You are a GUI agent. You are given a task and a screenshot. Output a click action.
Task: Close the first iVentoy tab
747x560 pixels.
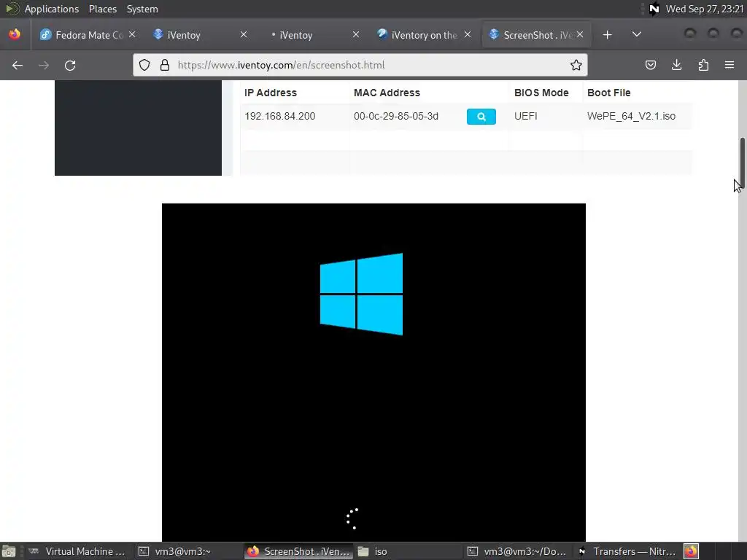(244, 35)
